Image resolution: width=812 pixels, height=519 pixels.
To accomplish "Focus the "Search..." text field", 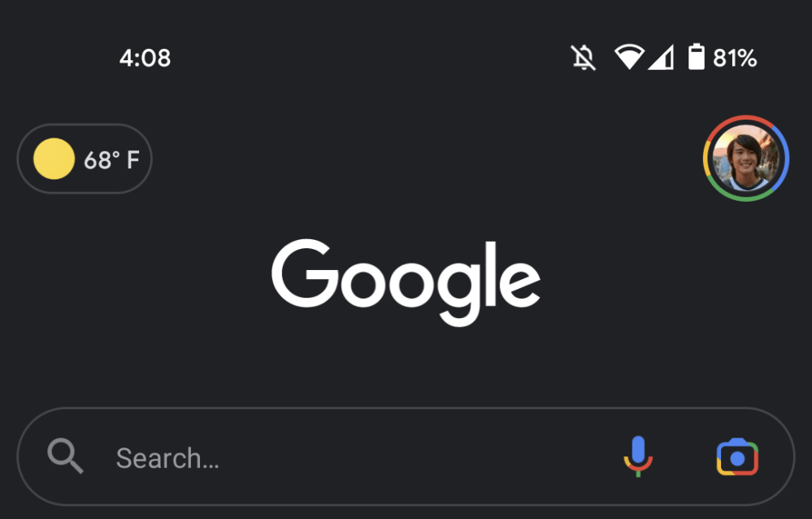I will [x=167, y=458].
